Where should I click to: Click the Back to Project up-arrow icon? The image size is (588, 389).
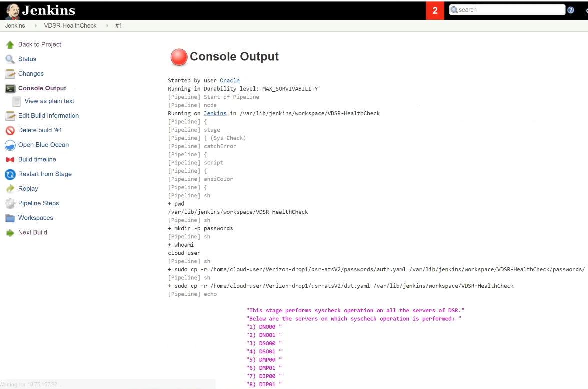tap(10, 45)
